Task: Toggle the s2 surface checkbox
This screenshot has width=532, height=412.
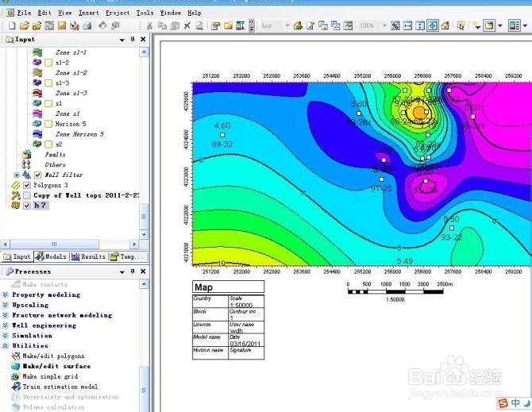Action: point(48,144)
